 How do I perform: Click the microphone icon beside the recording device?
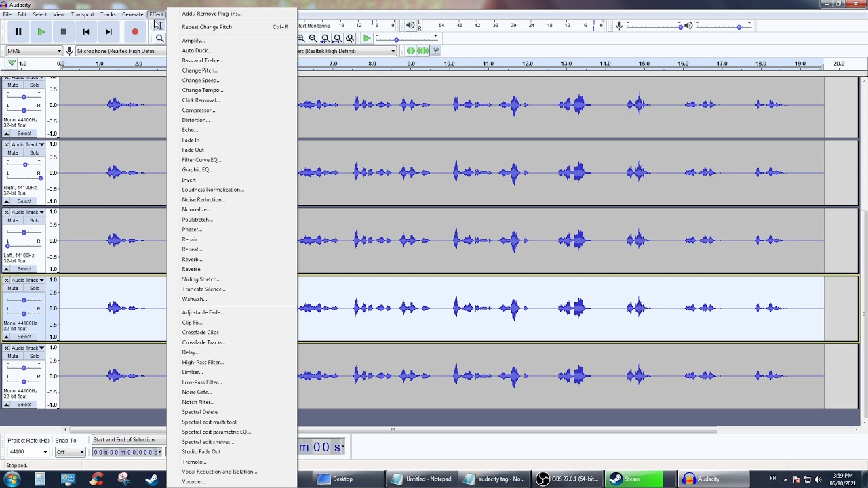coord(69,51)
